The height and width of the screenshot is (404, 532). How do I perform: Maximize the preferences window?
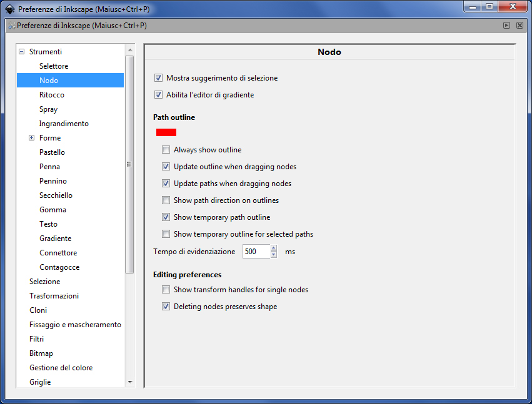[489, 7]
